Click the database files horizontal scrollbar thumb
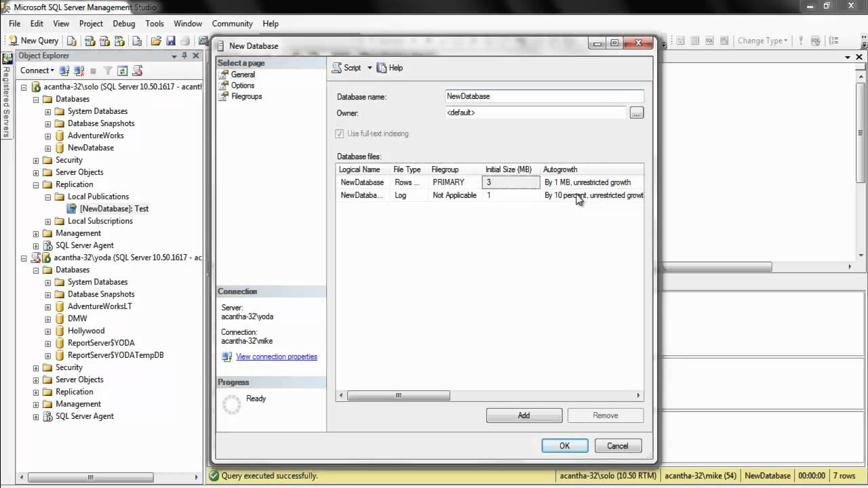The width and height of the screenshot is (868, 488). (x=398, y=395)
